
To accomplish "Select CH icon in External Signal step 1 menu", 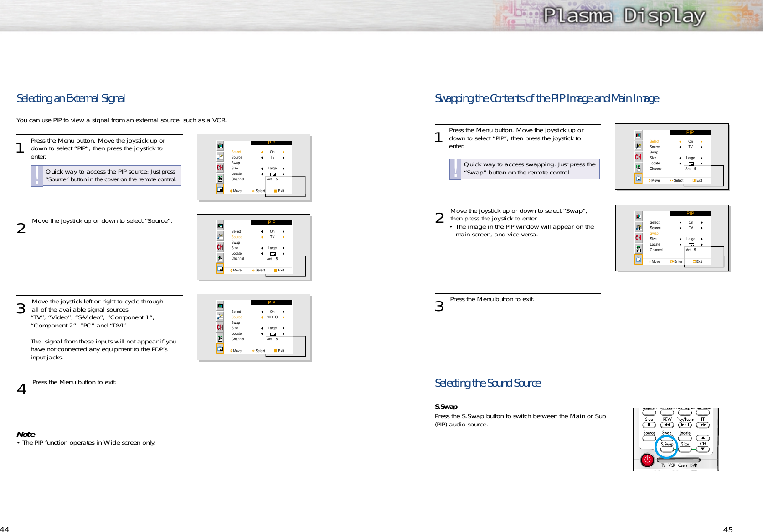I will pos(220,168).
